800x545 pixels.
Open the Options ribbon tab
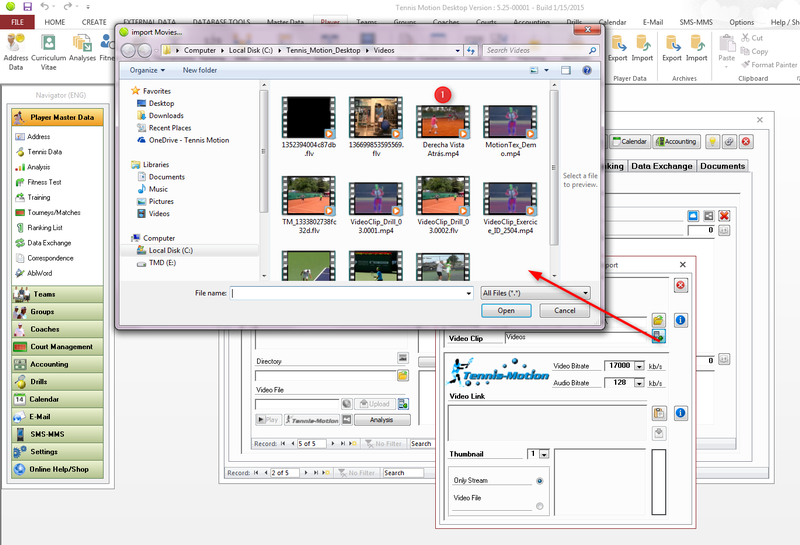click(741, 21)
